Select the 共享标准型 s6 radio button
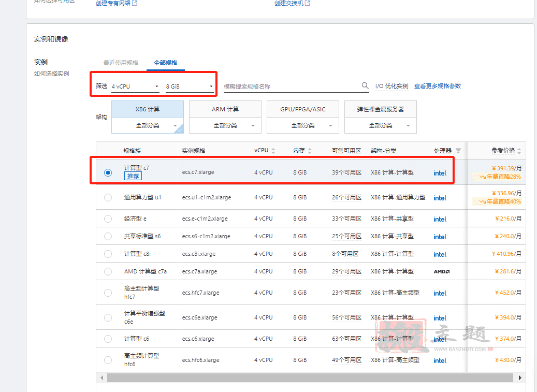 (x=108, y=236)
